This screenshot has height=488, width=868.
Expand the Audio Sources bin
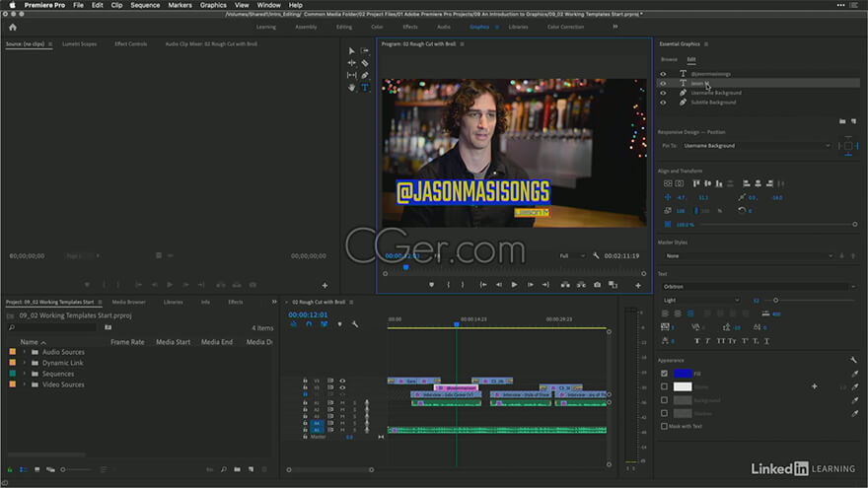click(25, 352)
